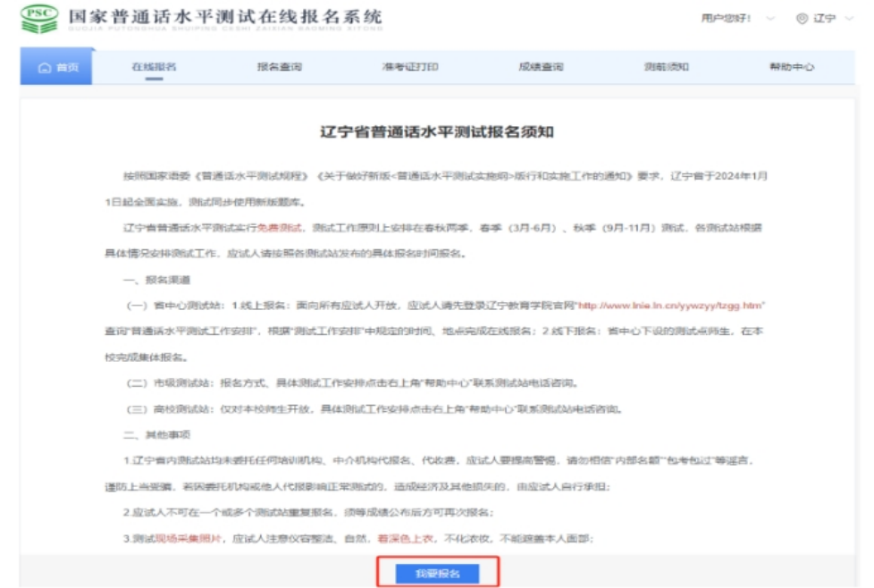Click the home icon in 首页 tab
874x588 pixels.
(x=45, y=68)
